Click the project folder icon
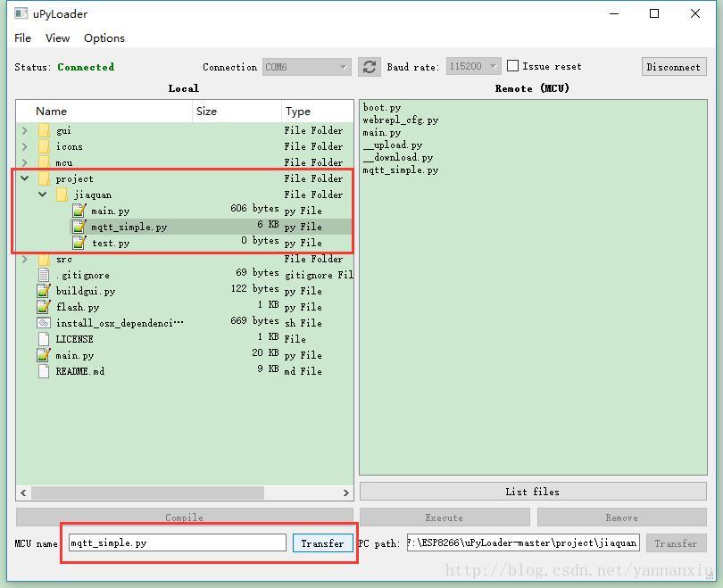The width and height of the screenshot is (723, 588). point(45,178)
